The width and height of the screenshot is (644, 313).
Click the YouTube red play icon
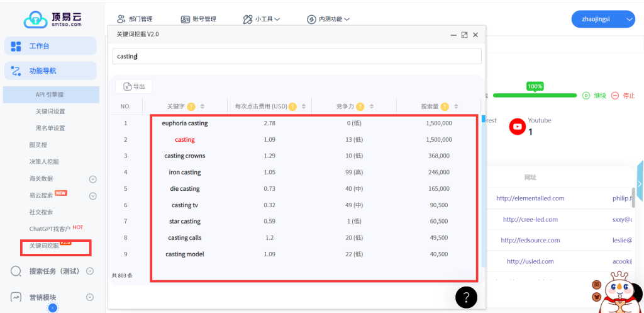coord(518,126)
